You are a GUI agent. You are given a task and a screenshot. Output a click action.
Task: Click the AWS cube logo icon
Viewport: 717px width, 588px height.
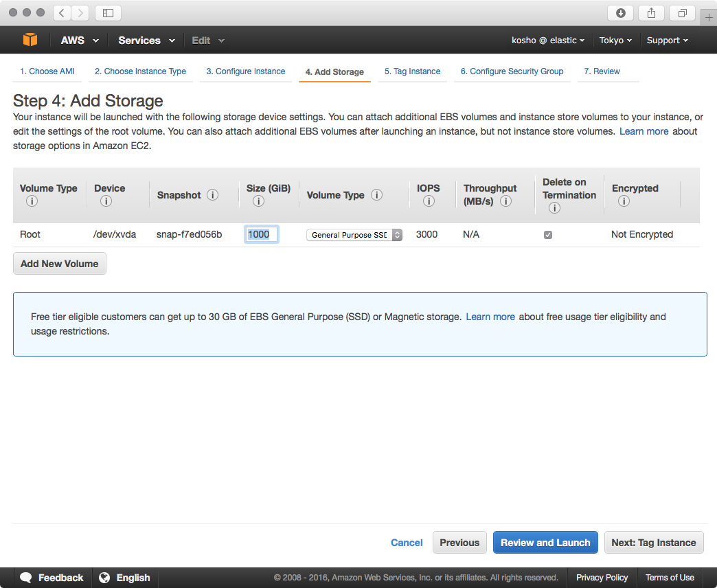[x=30, y=41]
